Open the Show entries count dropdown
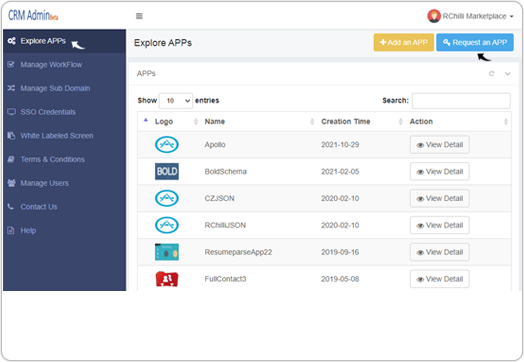 pos(176,101)
